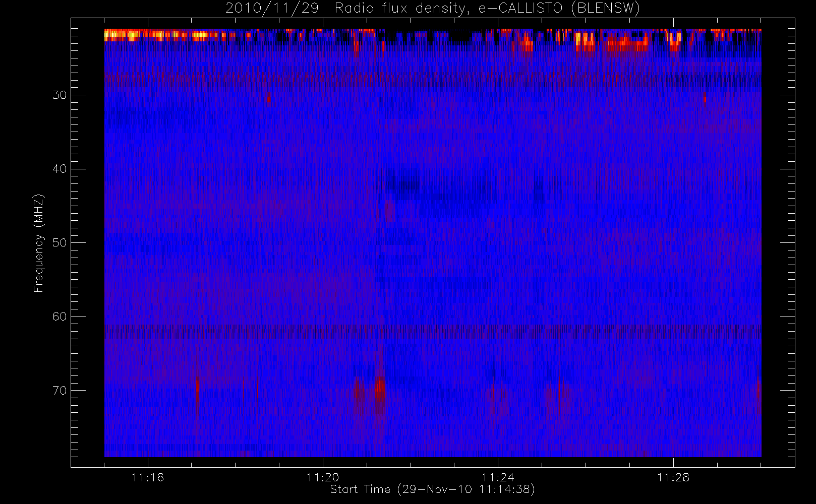Click the 60 MHz frequency tick label

coord(60,317)
